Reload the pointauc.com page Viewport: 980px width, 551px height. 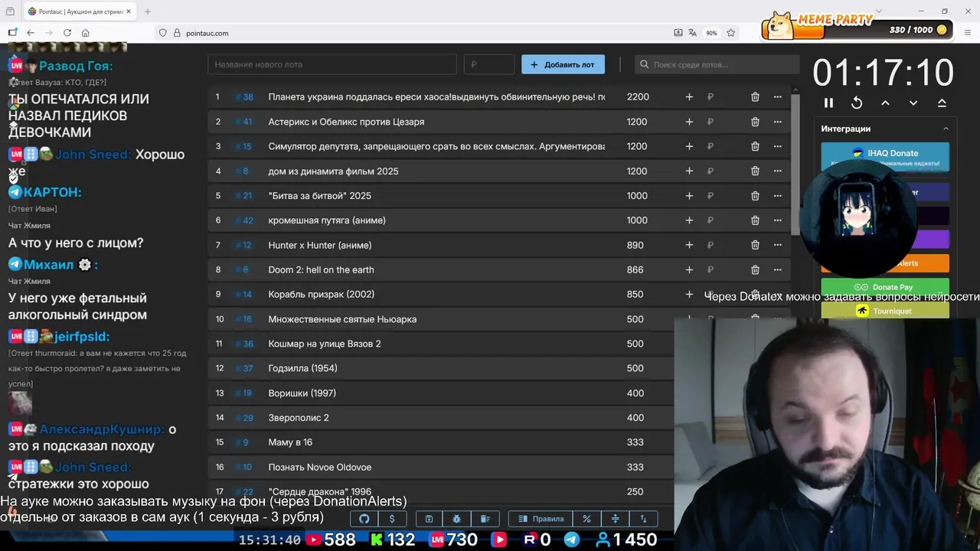tap(67, 33)
